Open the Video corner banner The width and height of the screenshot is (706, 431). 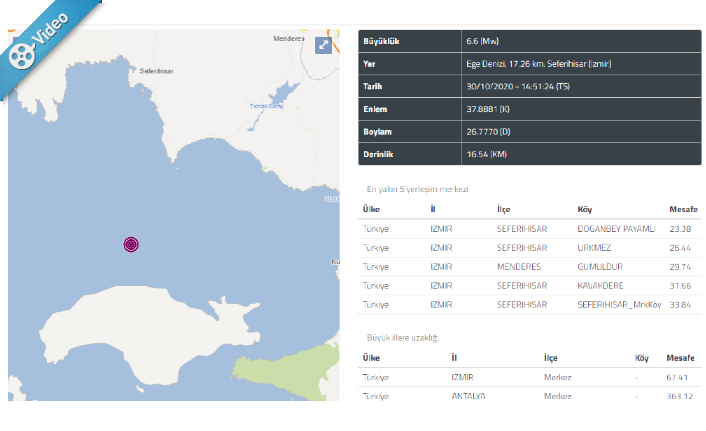coord(47,37)
